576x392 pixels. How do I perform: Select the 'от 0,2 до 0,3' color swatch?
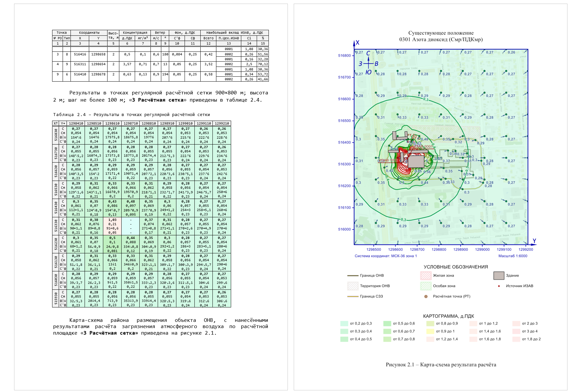click(x=344, y=323)
